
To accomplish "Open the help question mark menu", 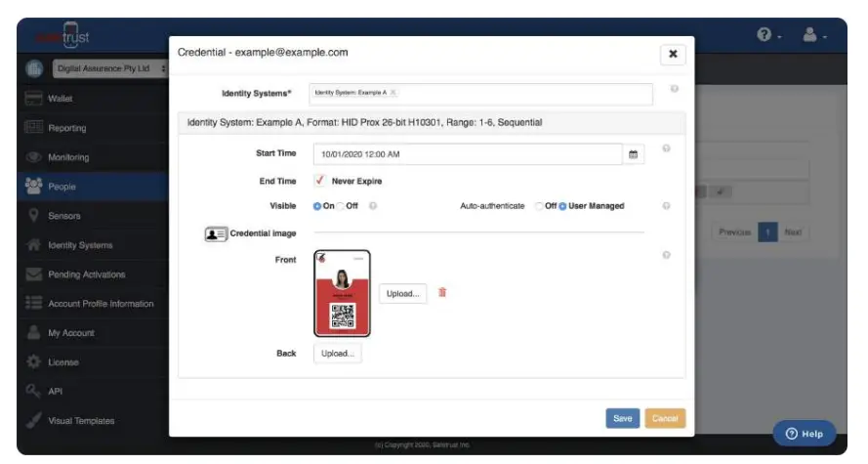I will tap(769, 35).
